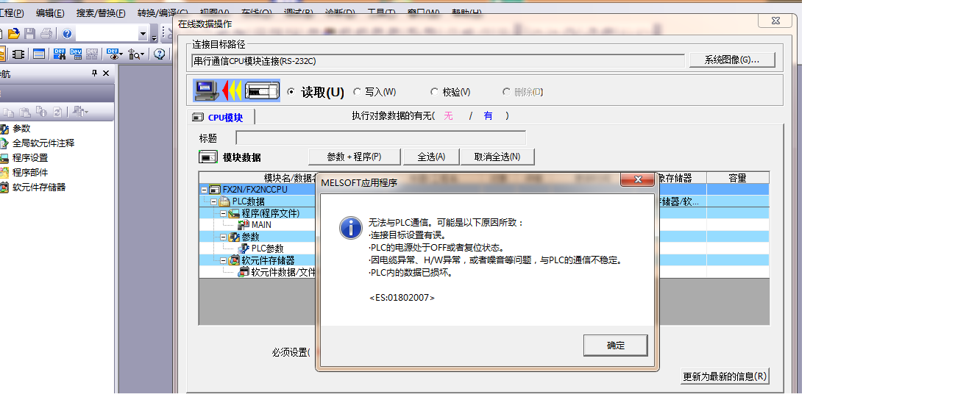Viewport: 980px width, 411px height.
Task: Select the MAIN program row
Action: (x=261, y=225)
